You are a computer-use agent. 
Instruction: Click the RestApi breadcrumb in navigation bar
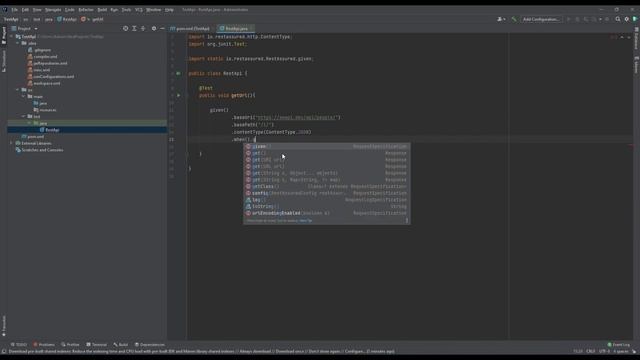[67, 19]
